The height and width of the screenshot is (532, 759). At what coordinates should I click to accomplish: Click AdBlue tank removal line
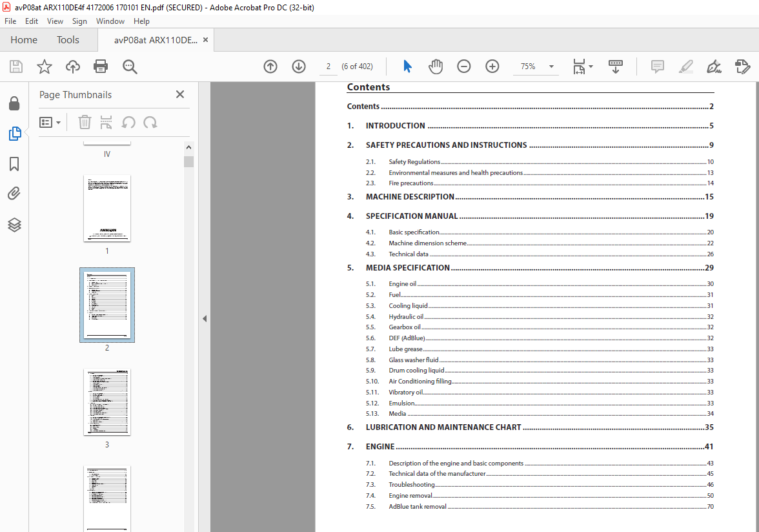click(x=540, y=506)
